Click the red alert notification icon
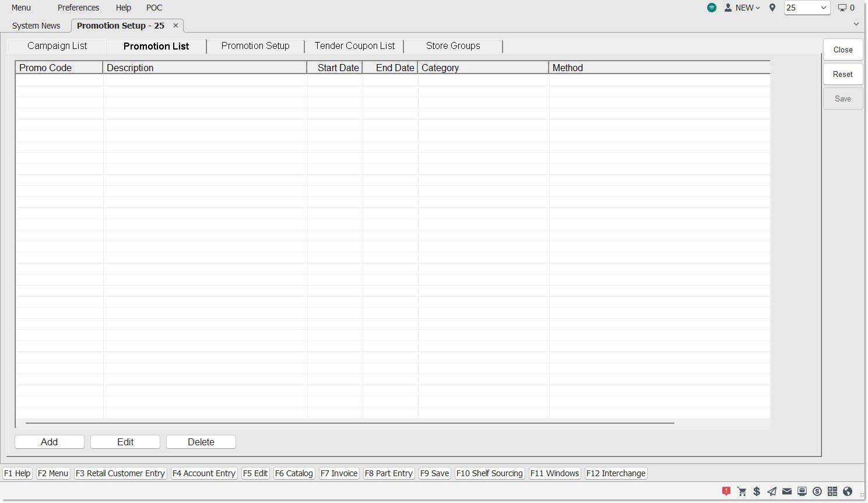The image size is (868, 503). pyautogui.click(x=726, y=491)
